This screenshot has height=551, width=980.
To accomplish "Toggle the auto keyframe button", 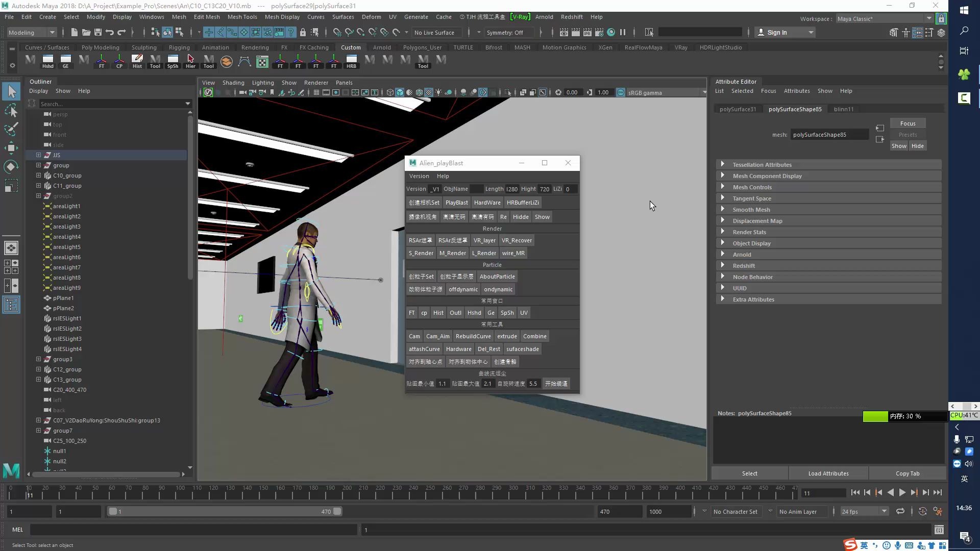I will [922, 511].
